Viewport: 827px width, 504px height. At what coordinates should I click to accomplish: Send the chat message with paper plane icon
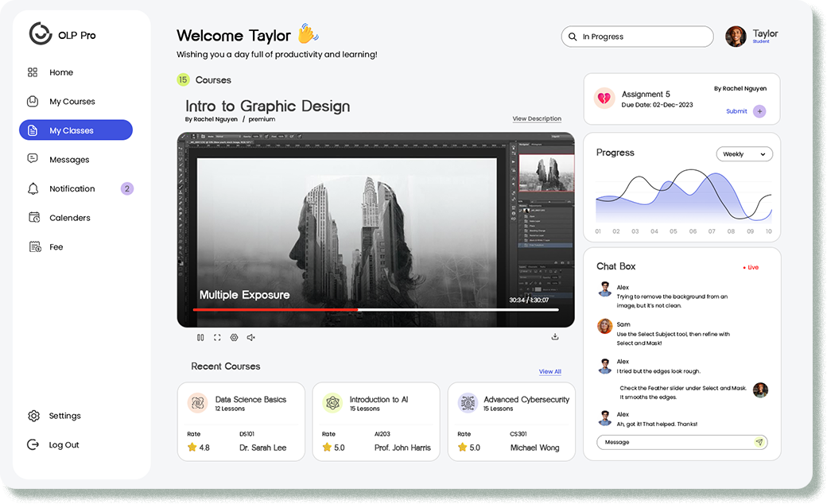click(x=759, y=442)
